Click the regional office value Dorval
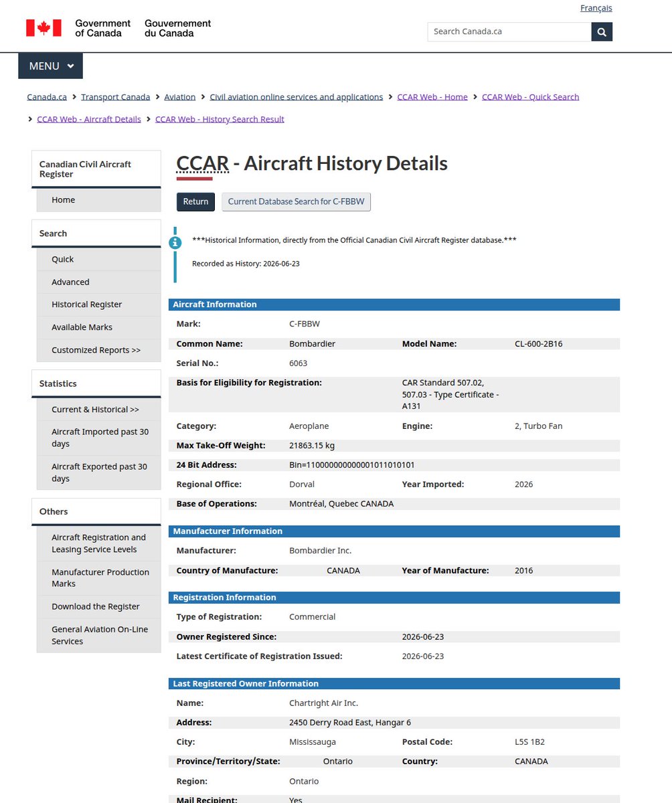This screenshot has height=803, width=672. (x=302, y=484)
